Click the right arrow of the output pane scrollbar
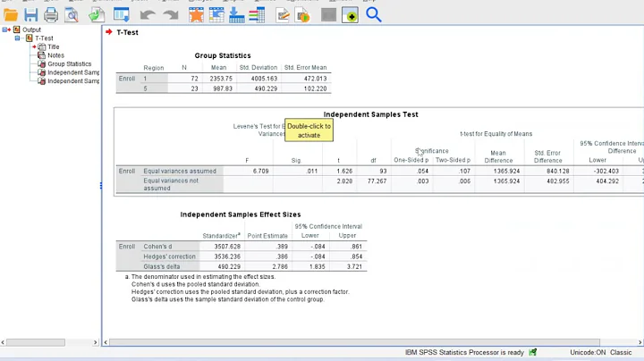644x361 pixels. click(640, 342)
